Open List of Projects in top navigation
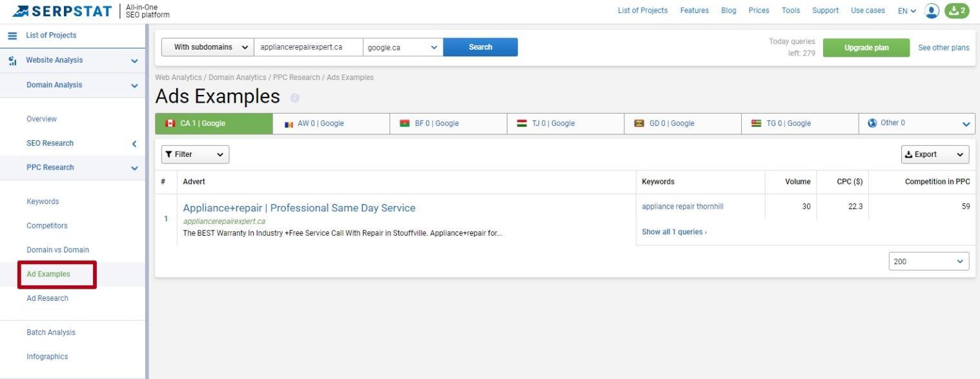The width and height of the screenshot is (980, 379). click(x=642, y=10)
